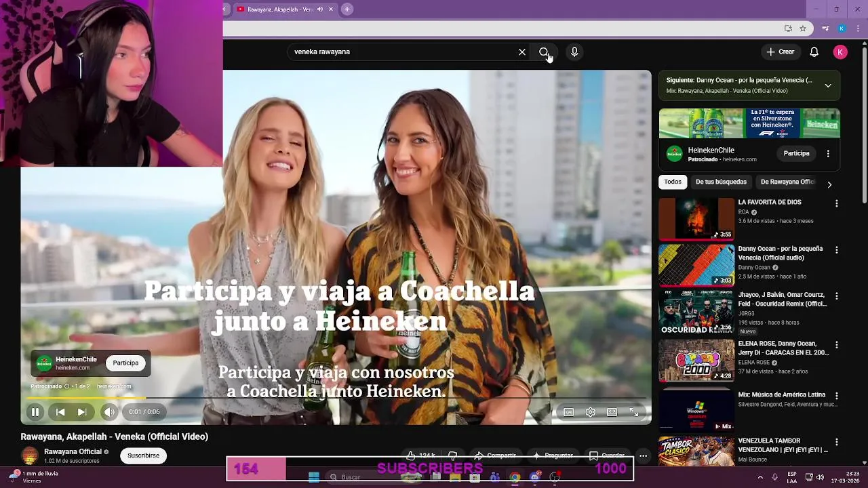Open the pink K account avatar on YouTube

coord(840,52)
